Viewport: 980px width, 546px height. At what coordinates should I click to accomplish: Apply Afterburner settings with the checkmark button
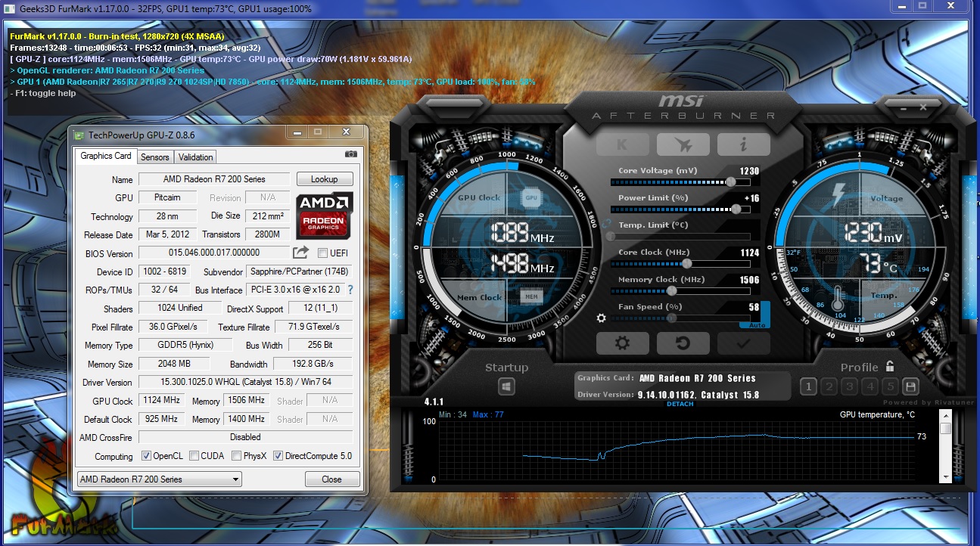(743, 343)
